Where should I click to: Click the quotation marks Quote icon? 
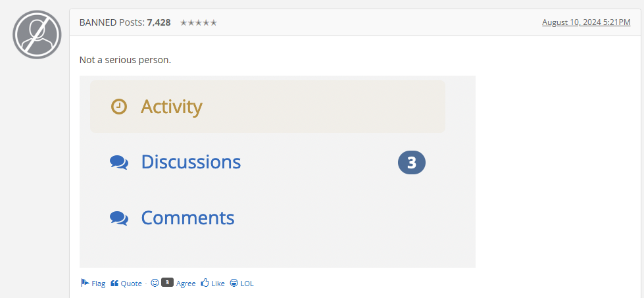point(114,284)
